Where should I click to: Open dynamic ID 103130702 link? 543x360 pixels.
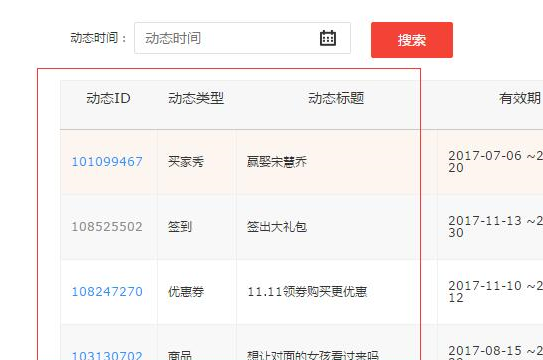[107, 356]
